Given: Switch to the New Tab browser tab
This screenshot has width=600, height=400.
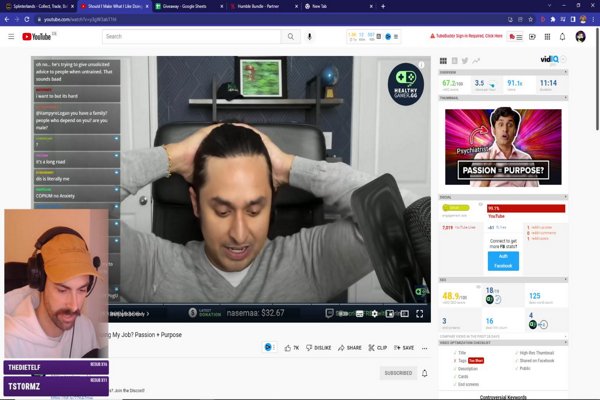Looking at the screenshot, I should (339, 6).
